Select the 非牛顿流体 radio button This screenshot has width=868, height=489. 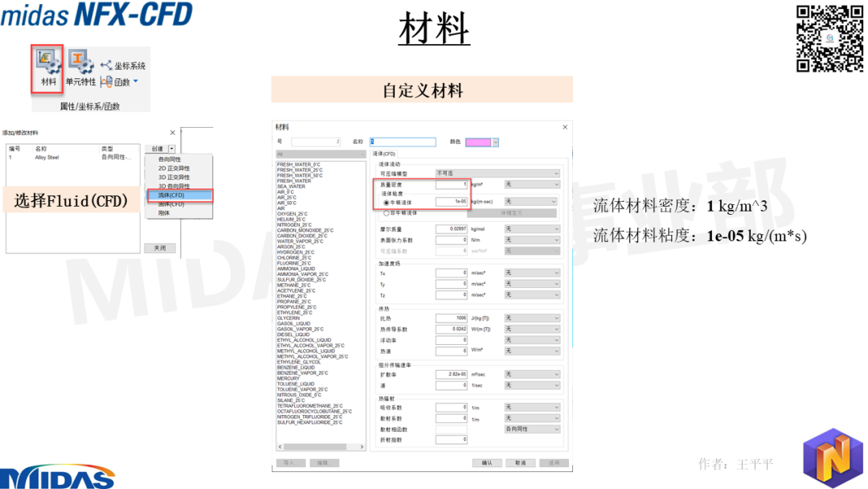point(387,213)
